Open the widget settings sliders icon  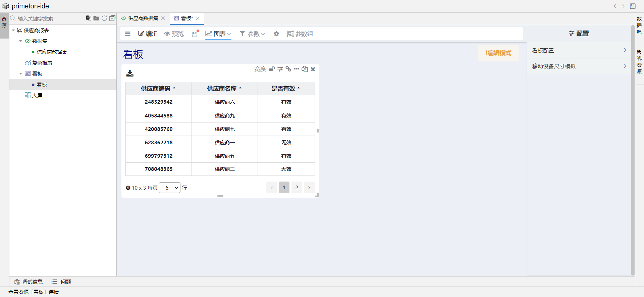coord(280,69)
